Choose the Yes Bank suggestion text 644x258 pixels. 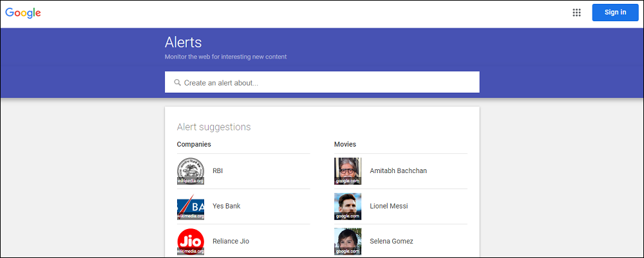click(x=226, y=206)
